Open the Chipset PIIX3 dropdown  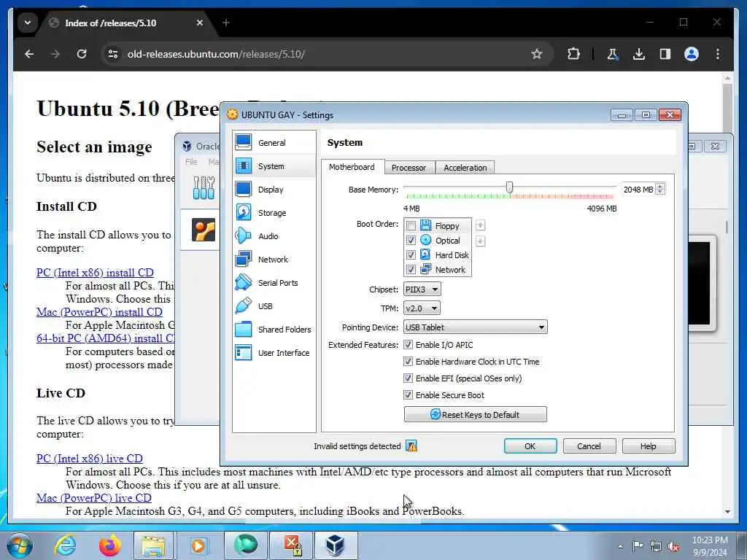pos(422,289)
